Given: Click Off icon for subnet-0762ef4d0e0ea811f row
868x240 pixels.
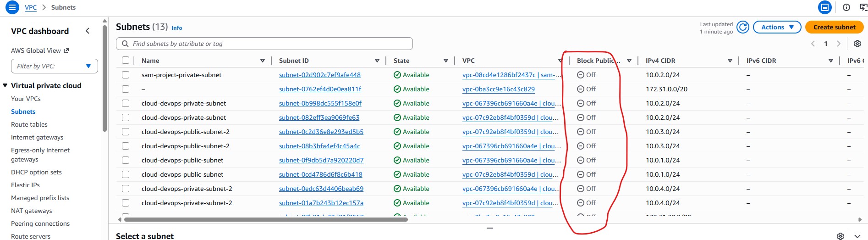Looking at the screenshot, I should [x=581, y=89].
